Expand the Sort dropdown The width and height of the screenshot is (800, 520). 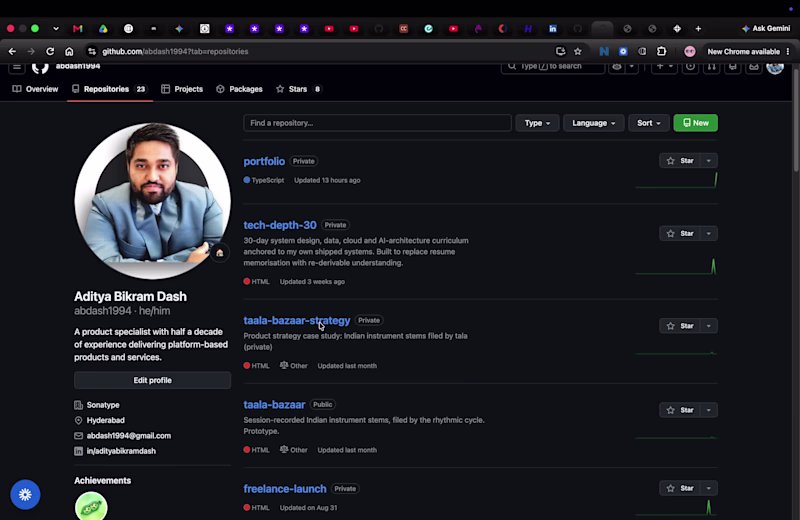[x=648, y=123]
